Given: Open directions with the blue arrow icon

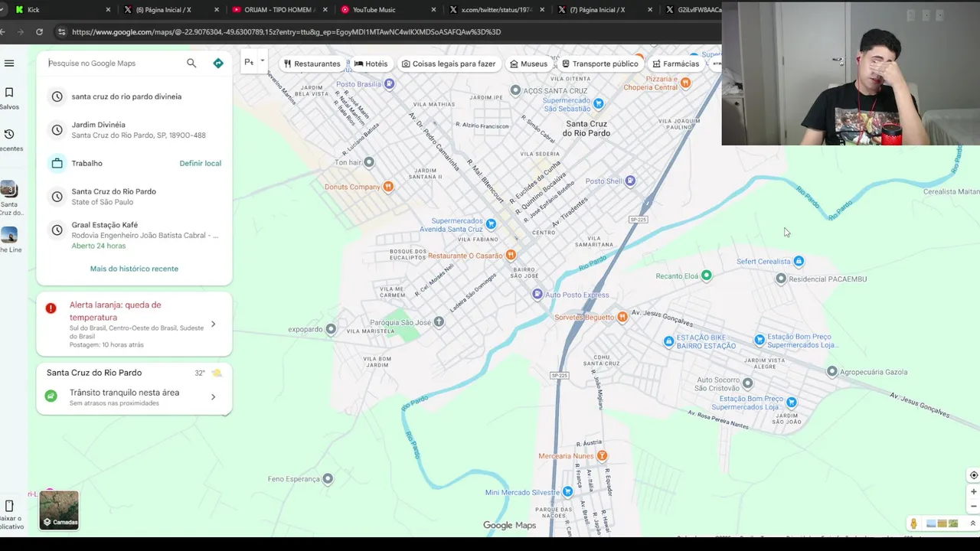Looking at the screenshot, I should [x=218, y=63].
